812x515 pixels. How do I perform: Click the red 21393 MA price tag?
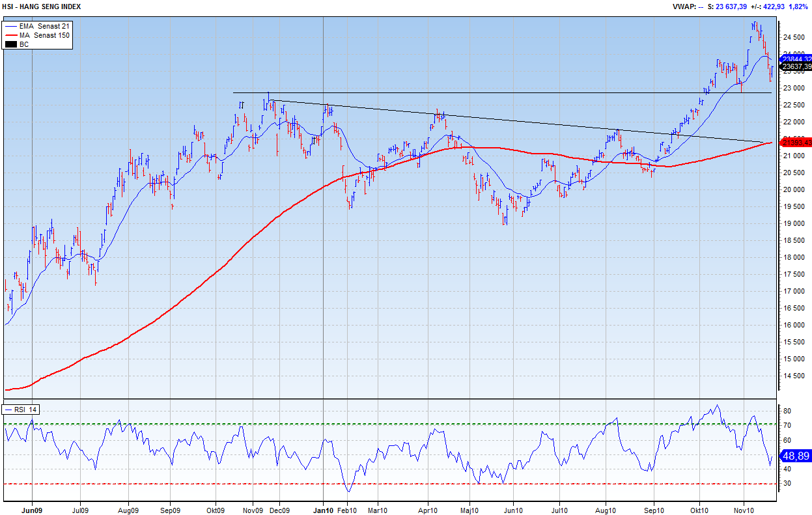tap(796, 142)
